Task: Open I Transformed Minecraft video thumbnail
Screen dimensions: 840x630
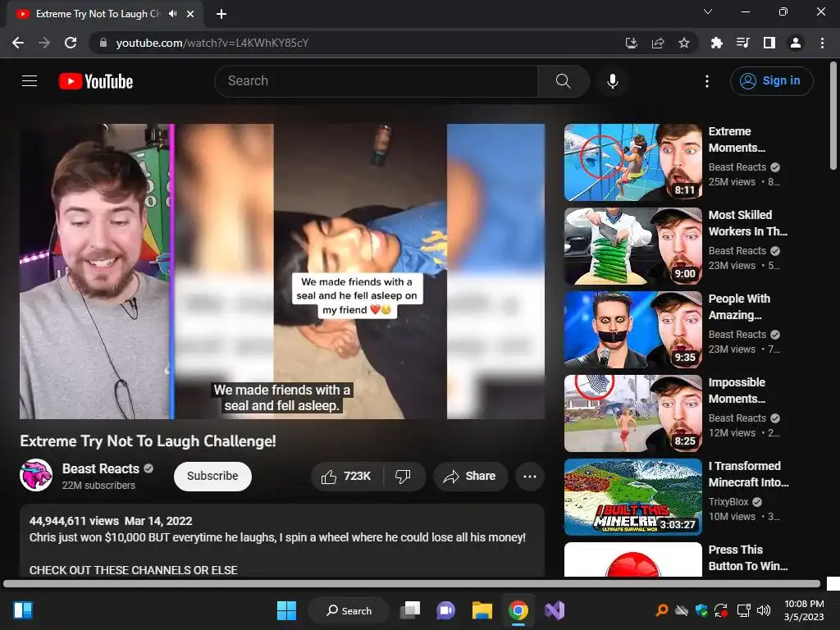Action: point(632,496)
